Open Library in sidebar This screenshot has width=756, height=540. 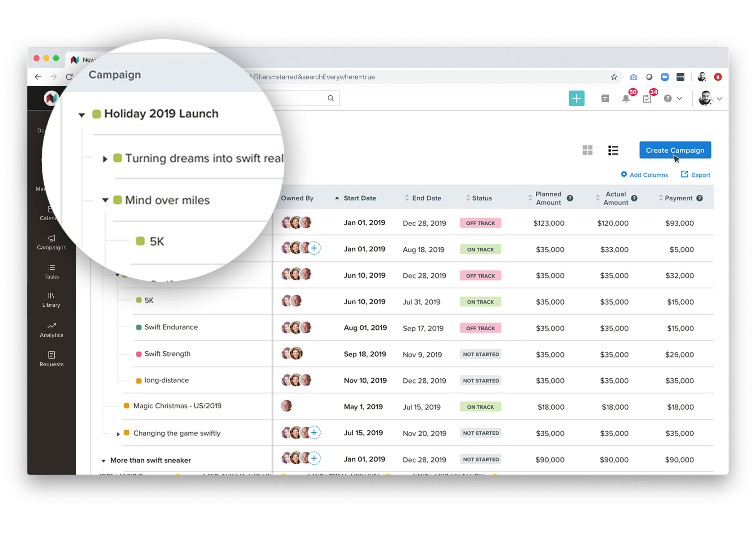pos(51,300)
